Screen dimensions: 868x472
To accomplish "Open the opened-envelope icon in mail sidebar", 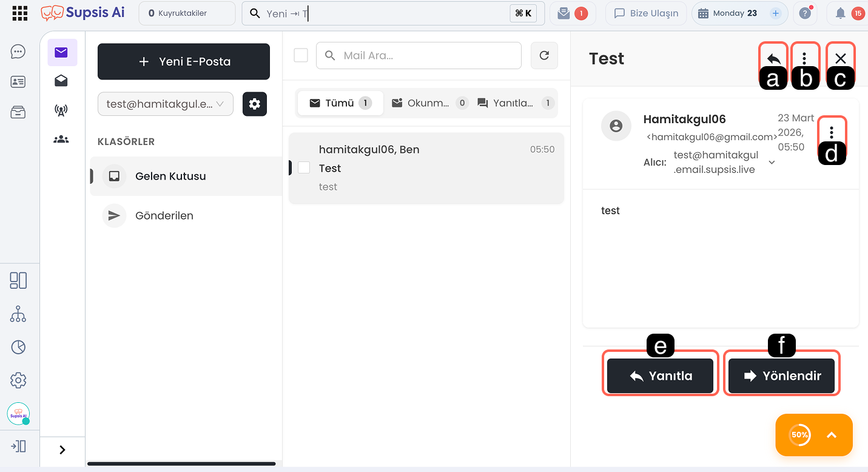I will 61,81.
